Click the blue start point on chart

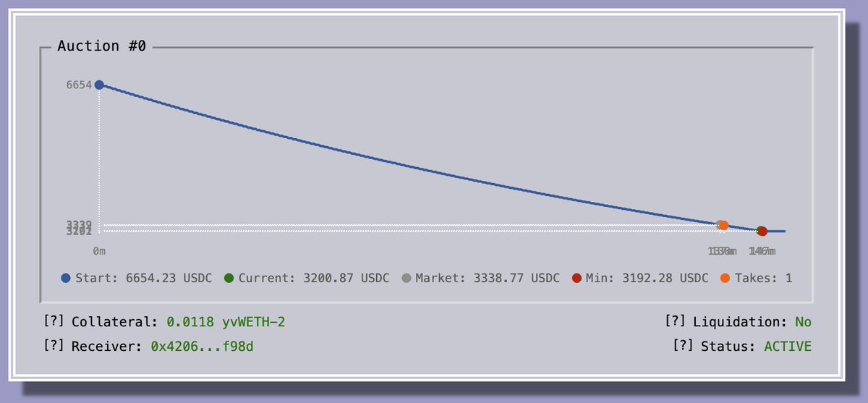(99, 85)
